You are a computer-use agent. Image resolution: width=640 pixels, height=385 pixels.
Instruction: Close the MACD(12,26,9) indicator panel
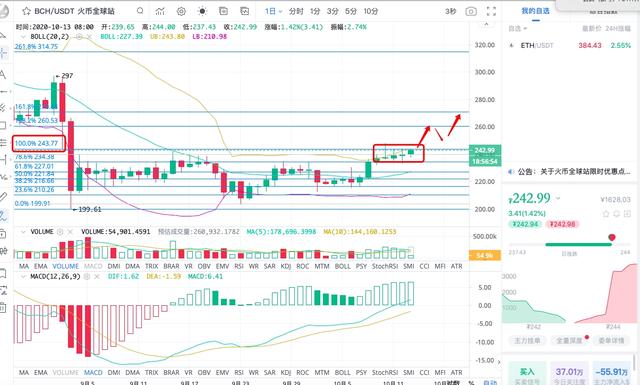click(97, 276)
